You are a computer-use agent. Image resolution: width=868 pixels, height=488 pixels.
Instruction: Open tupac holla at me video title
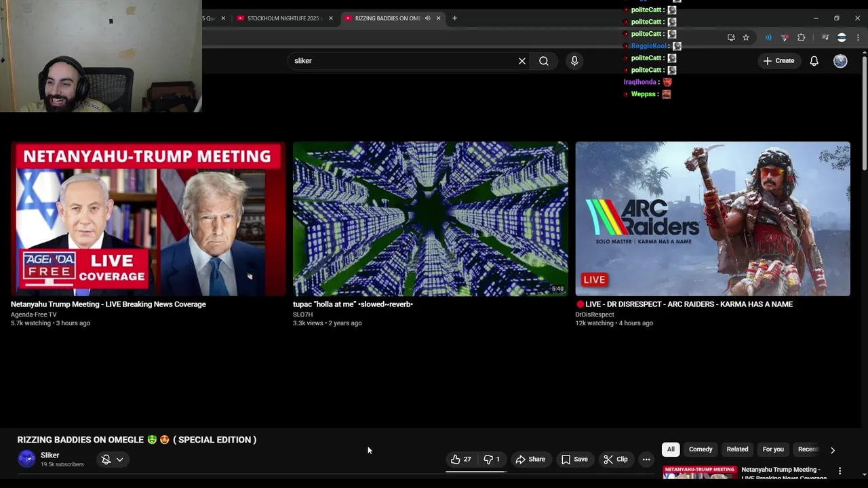[353, 304]
